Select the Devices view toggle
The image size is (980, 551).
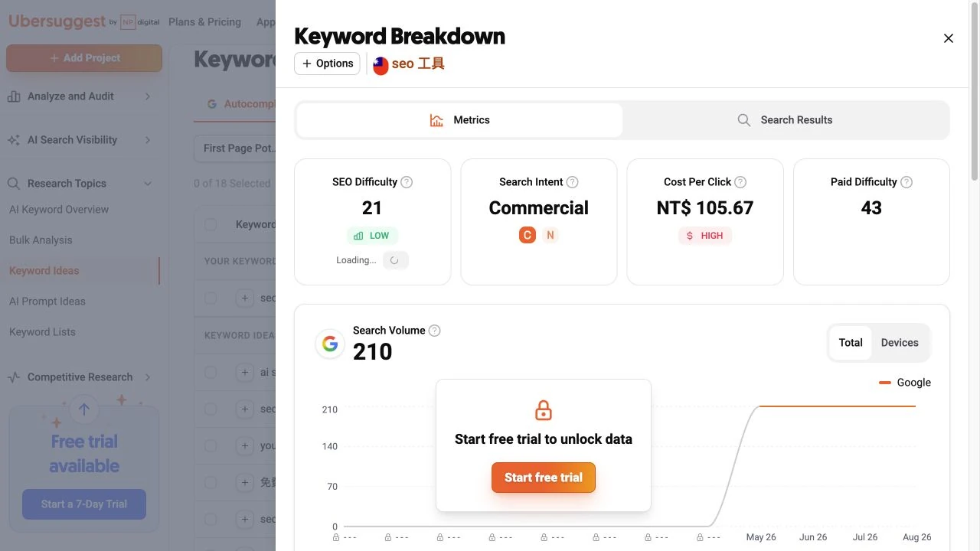[900, 343]
